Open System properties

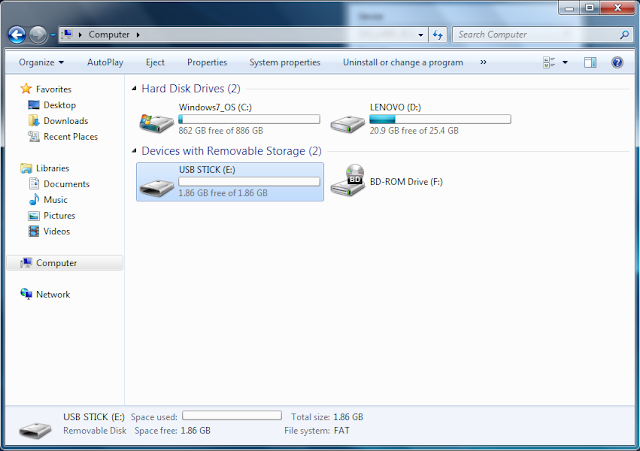(285, 62)
